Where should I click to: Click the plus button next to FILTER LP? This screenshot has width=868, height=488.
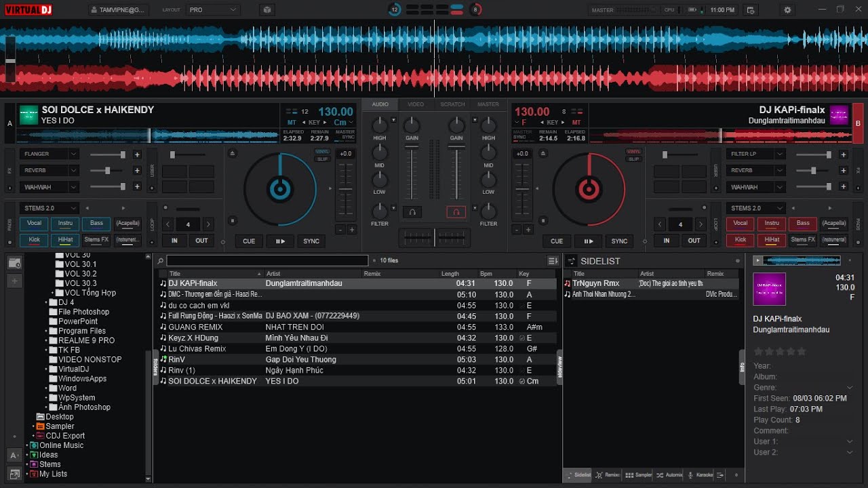[843, 155]
